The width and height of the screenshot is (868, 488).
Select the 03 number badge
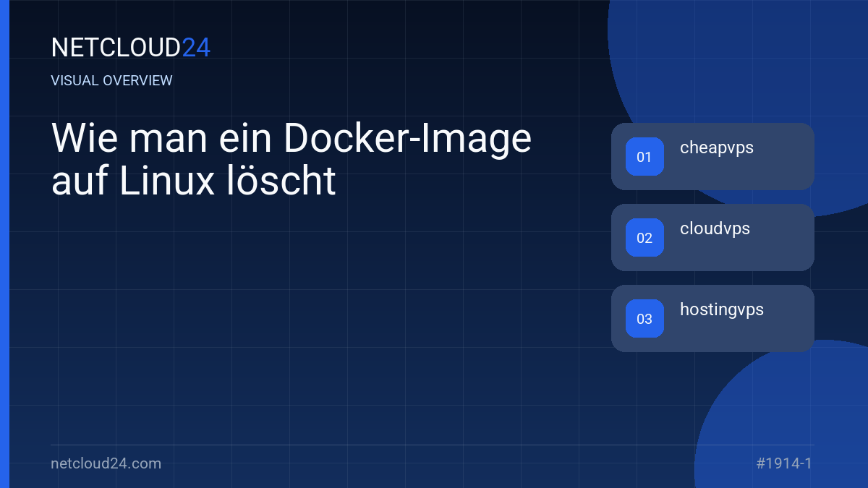pos(644,319)
